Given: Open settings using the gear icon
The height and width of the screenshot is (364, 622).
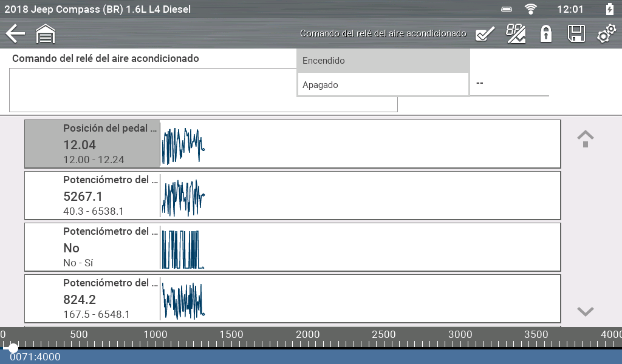Looking at the screenshot, I should point(606,35).
